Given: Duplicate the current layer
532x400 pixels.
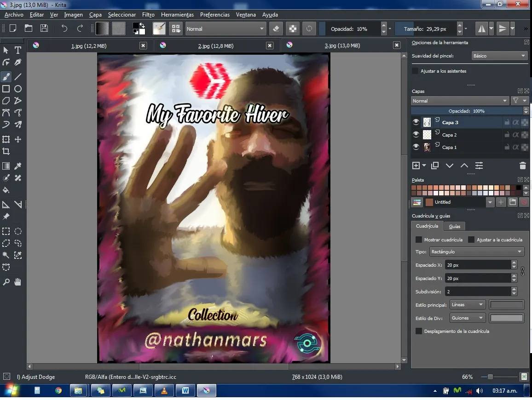Looking at the screenshot, I should [x=434, y=166].
